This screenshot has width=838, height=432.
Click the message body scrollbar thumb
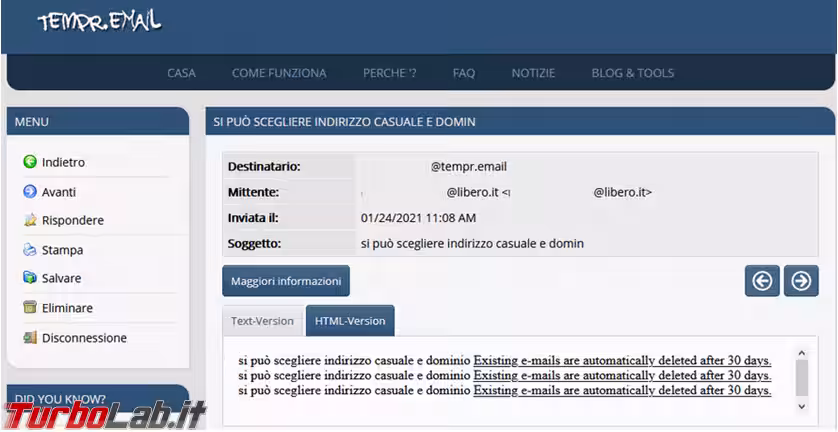(801, 377)
